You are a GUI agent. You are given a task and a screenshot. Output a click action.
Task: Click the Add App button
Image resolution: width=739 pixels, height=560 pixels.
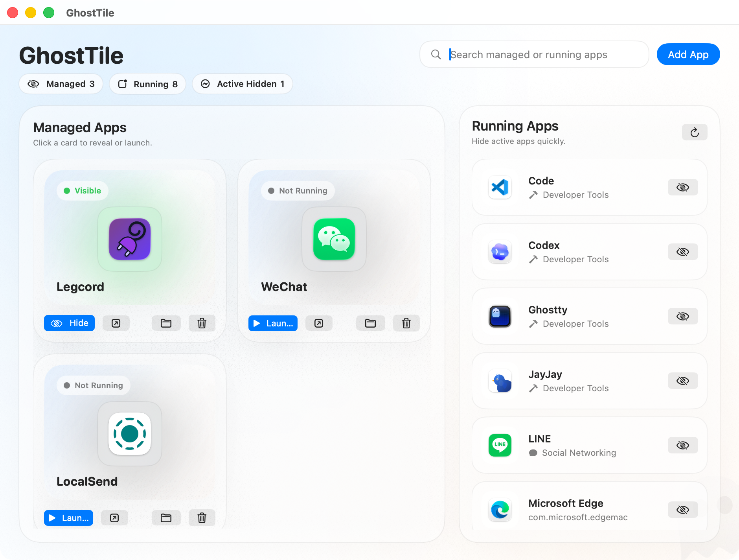point(688,54)
